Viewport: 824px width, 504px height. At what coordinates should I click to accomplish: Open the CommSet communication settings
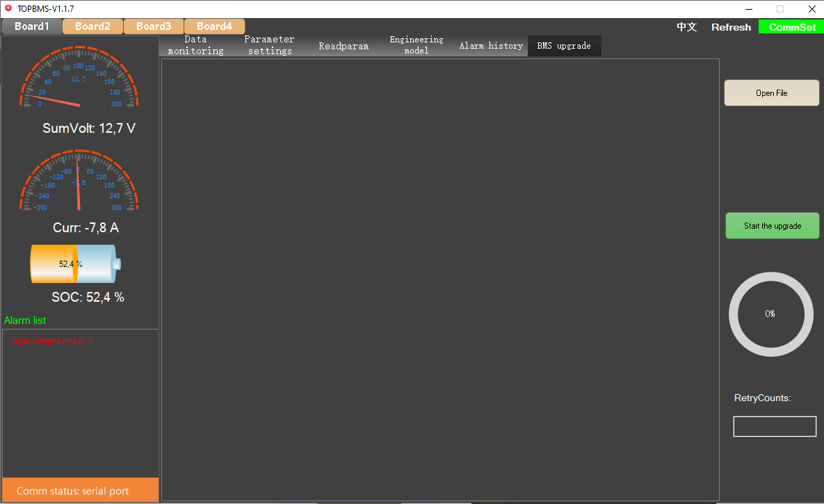[x=791, y=27]
